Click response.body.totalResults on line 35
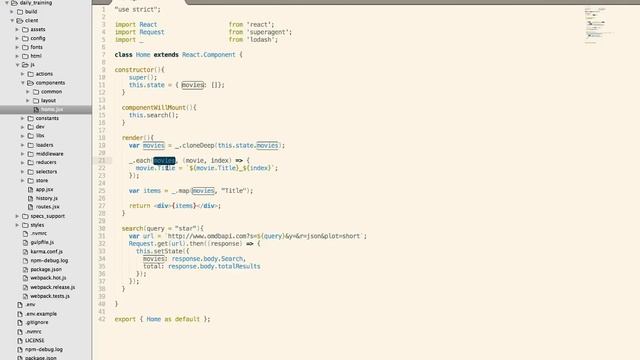Viewport: 640px width, 360px height. 214,266
